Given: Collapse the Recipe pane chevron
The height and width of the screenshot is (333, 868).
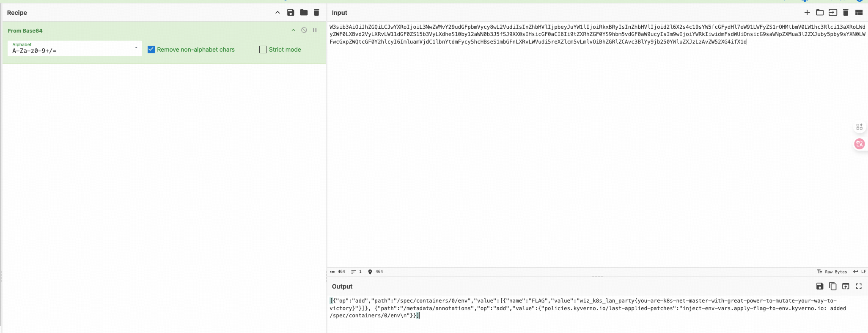Looking at the screenshot, I should [277, 13].
